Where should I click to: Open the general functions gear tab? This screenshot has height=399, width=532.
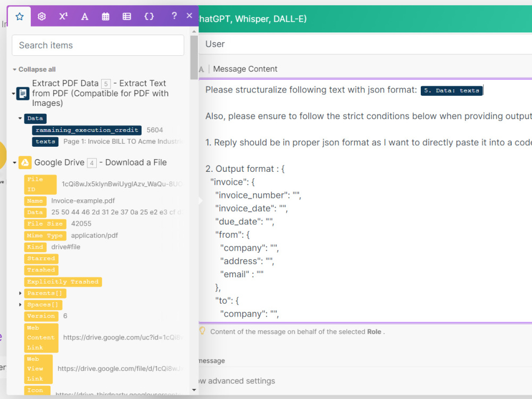coord(41,16)
